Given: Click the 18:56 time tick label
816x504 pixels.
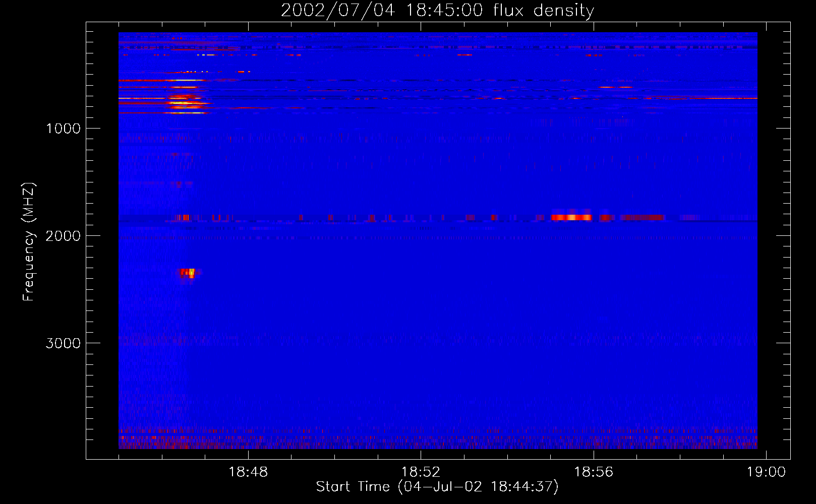Looking at the screenshot, I should click(x=594, y=472).
